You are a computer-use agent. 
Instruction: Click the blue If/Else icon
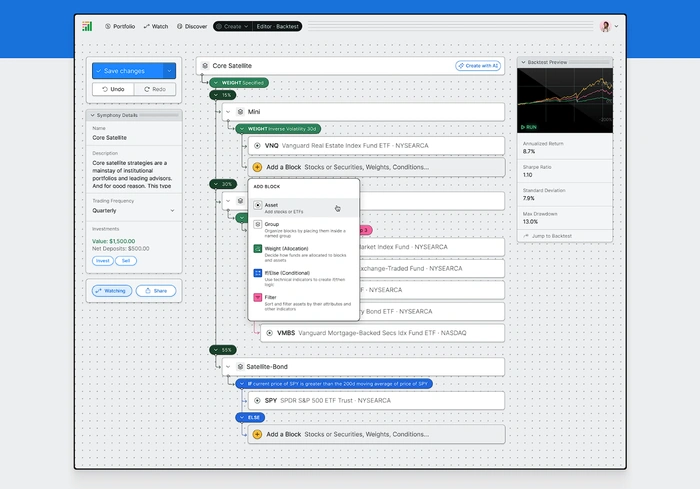coord(258,272)
